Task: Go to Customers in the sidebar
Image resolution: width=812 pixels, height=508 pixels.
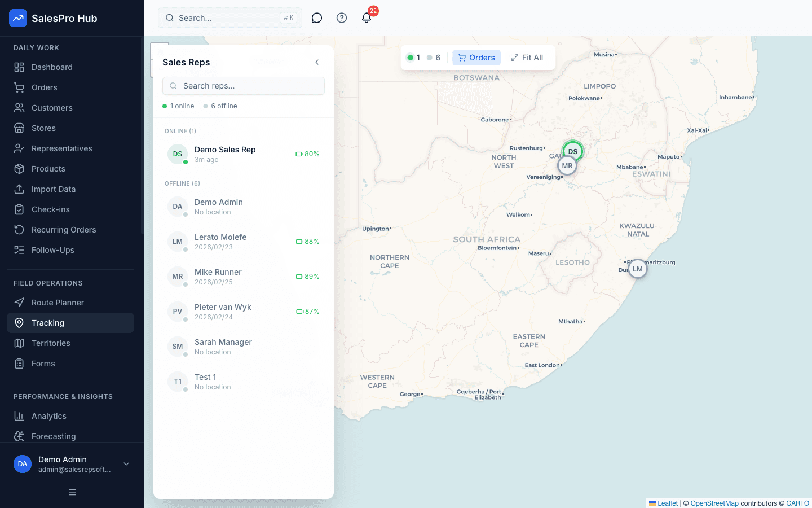Action: tap(70, 108)
